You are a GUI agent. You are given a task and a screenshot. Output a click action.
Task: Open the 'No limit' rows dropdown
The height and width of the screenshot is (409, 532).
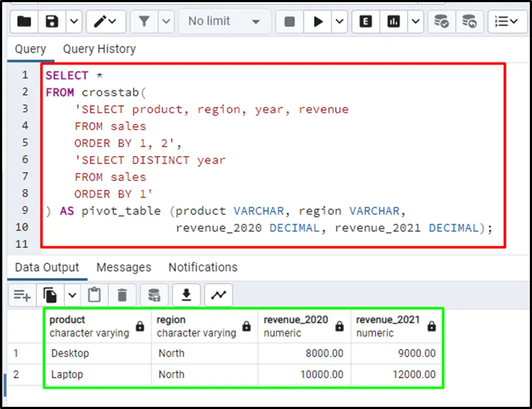coord(224,22)
